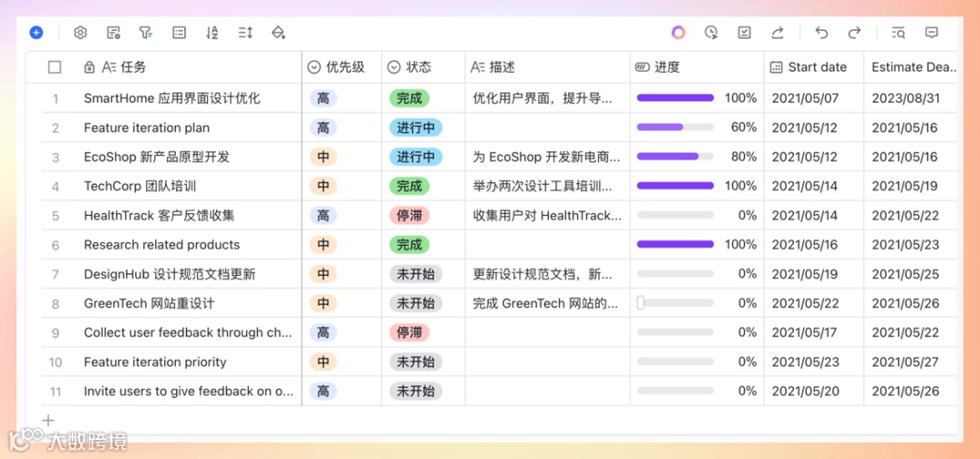The image size is (980, 459).
Task: Open the view settings gear icon
Action: (81, 33)
